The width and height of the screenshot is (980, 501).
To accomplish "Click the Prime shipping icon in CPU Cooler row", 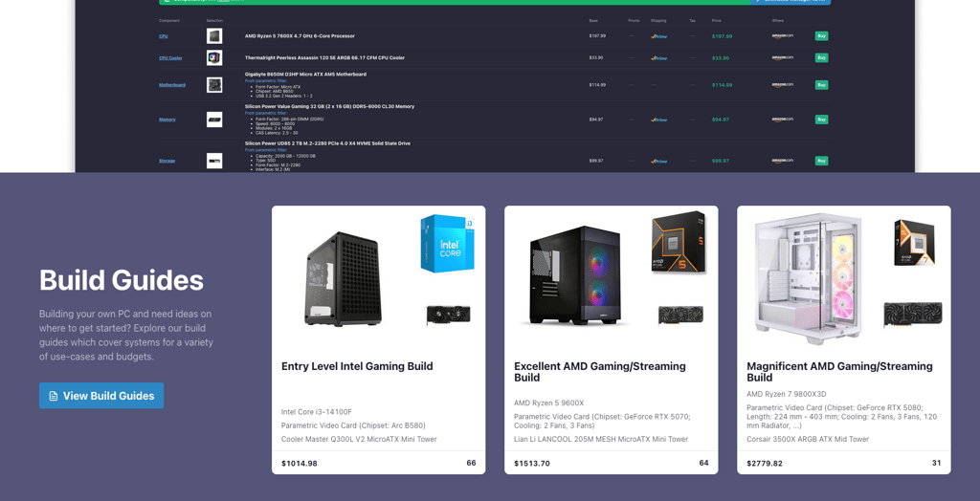I will tap(658, 58).
